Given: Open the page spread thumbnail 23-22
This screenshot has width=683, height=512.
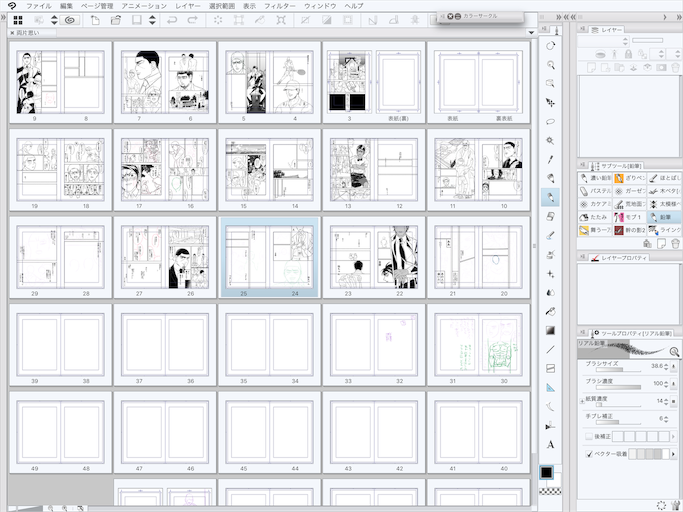Looking at the screenshot, I should pos(374,257).
